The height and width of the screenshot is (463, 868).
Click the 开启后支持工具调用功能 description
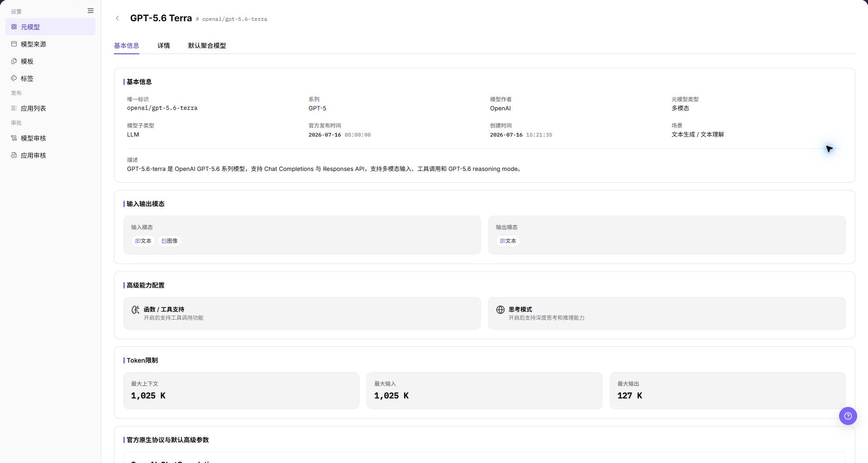174,318
